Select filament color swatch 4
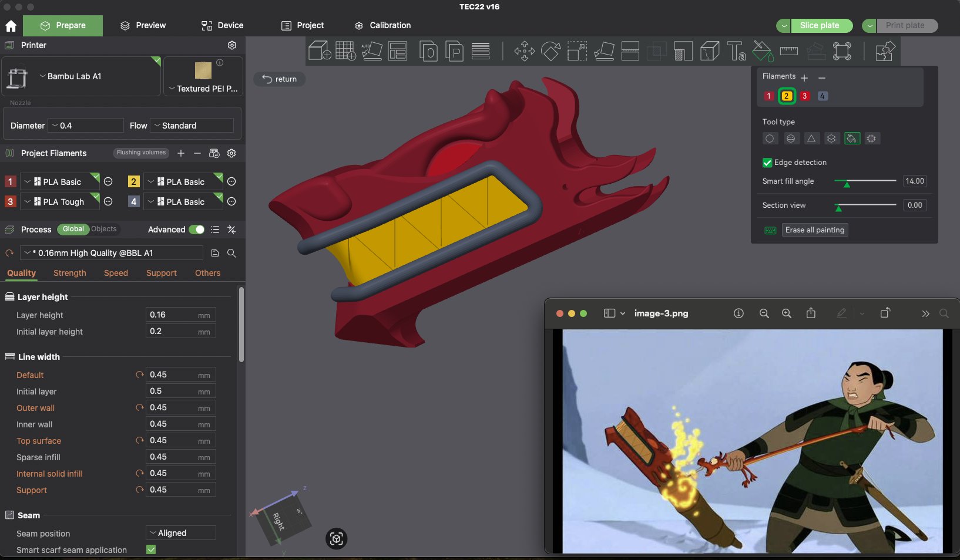The width and height of the screenshot is (960, 560). tap(822, 96)
